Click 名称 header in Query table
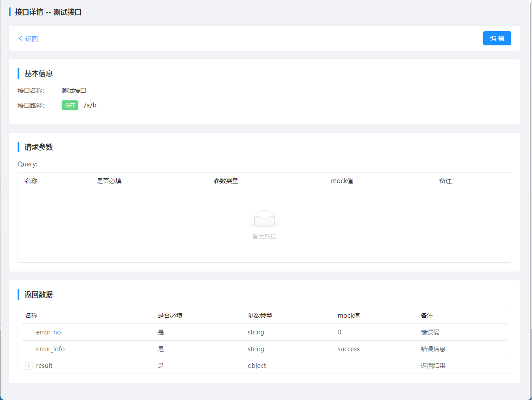532x400 pixels. coord(31,181)
